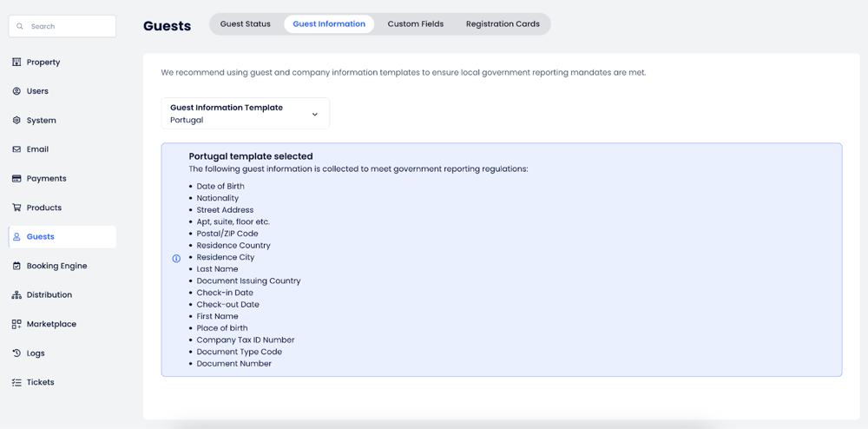Select the System gear icon
The height and width of the screenshot is (429, 868).
pos(16,121)
